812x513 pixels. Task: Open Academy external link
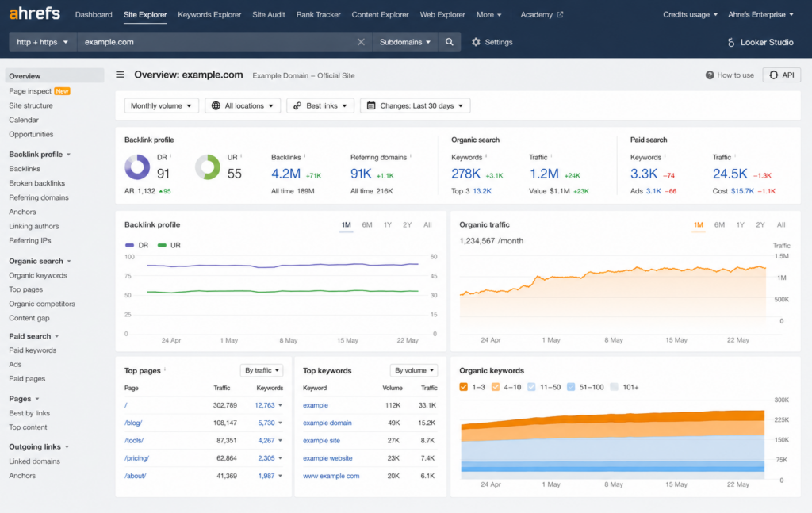(x=542, y=14)
